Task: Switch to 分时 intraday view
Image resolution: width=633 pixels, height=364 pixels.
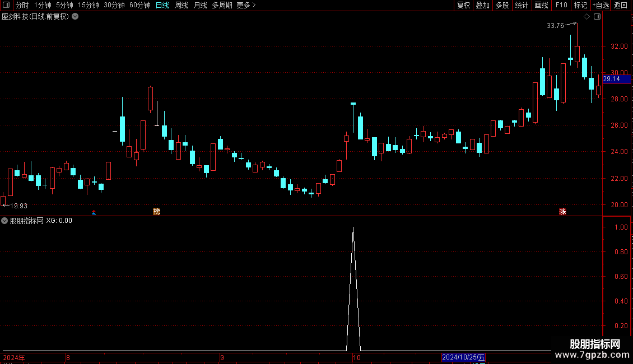Action: [22, 5]
